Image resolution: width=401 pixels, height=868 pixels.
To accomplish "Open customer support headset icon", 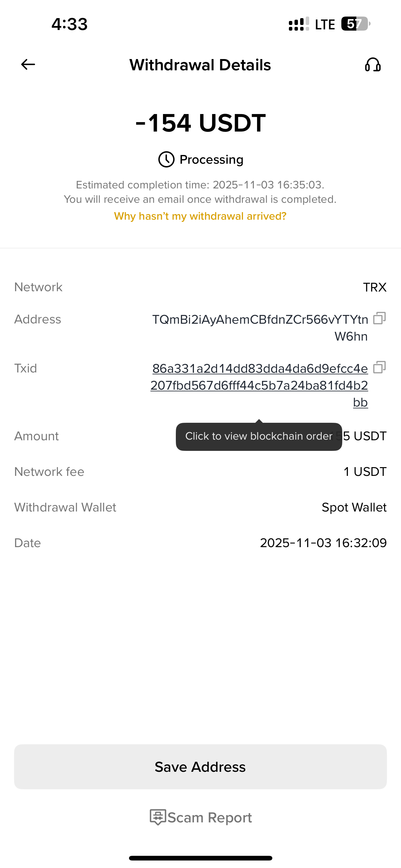I will (373, 65).
